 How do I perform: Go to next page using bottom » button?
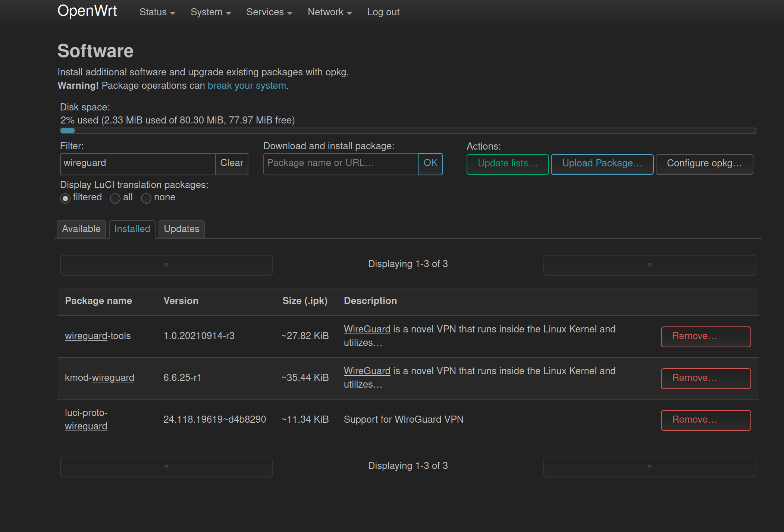(x=650, y=467)
